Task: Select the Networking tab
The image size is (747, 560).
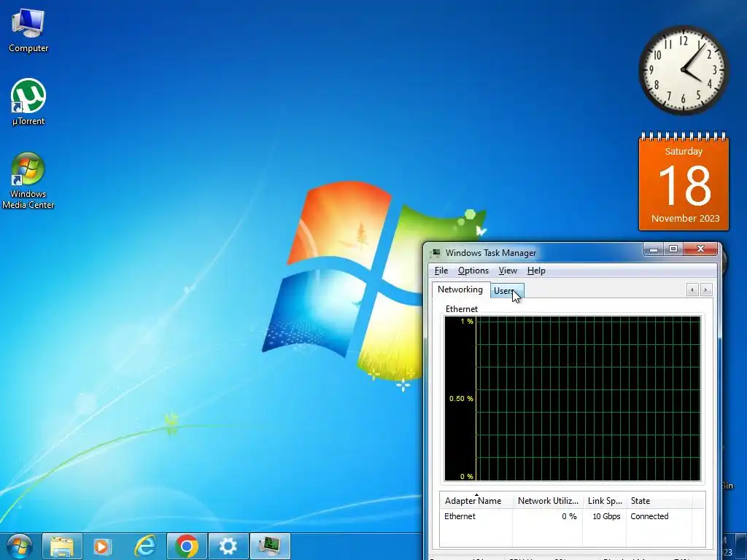Action: pos(460,289)
